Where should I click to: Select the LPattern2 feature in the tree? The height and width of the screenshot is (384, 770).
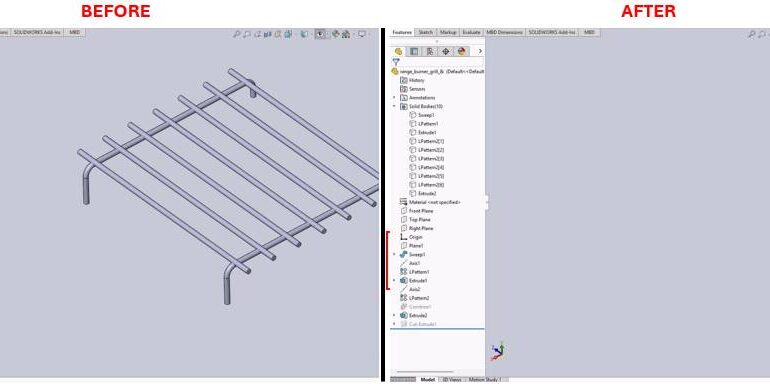[x=415, y=298]
